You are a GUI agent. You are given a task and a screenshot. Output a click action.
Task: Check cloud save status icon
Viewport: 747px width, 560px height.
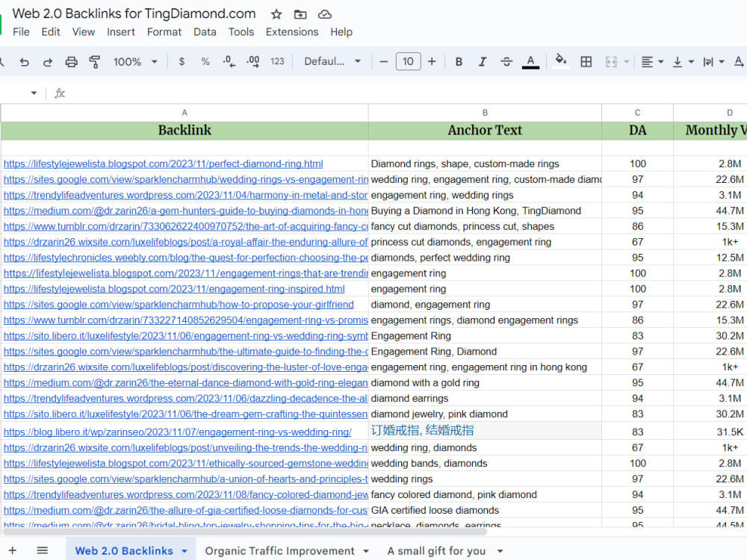[325, 14]
